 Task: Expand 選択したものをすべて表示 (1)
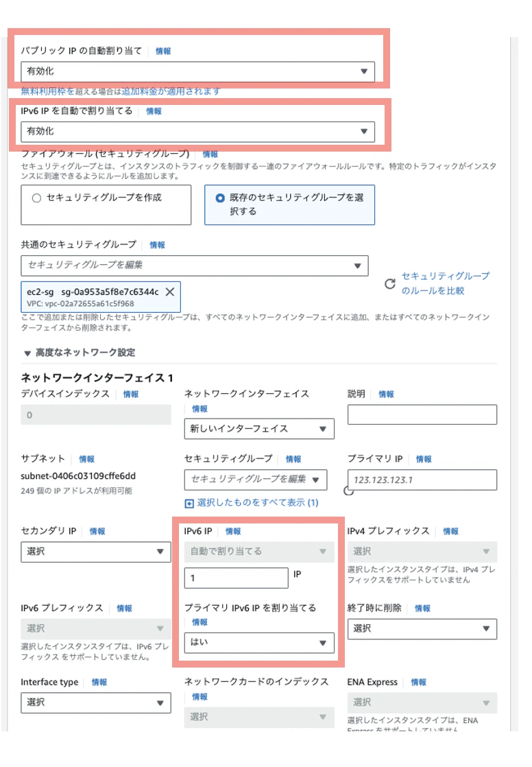click(252, 503)
